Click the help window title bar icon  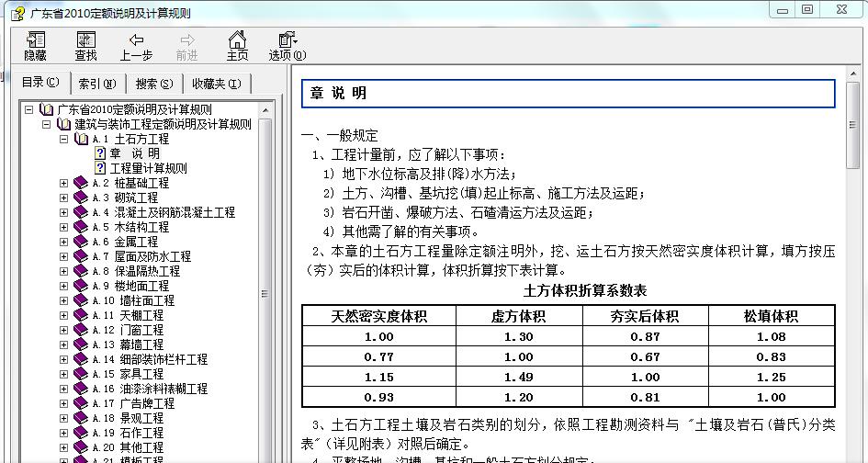click(x=17, y=13)
